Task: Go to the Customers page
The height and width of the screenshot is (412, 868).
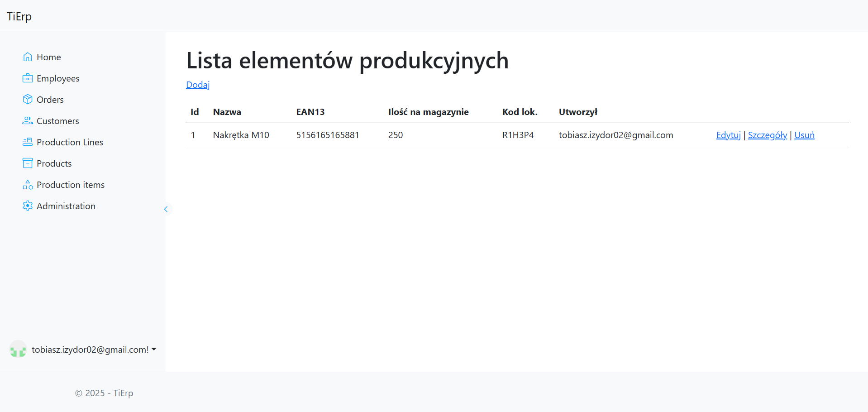Action: (57, 121)
